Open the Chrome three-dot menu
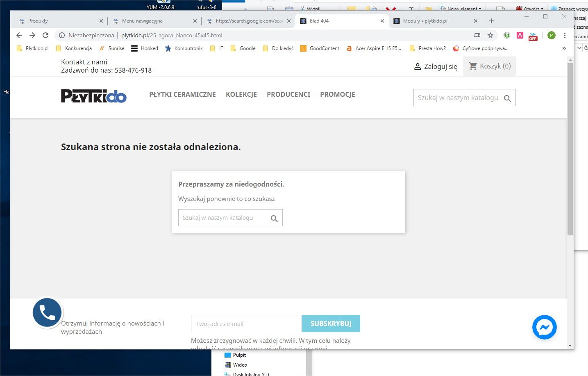Viewport: 588px width, 376px height. [565, 35]
